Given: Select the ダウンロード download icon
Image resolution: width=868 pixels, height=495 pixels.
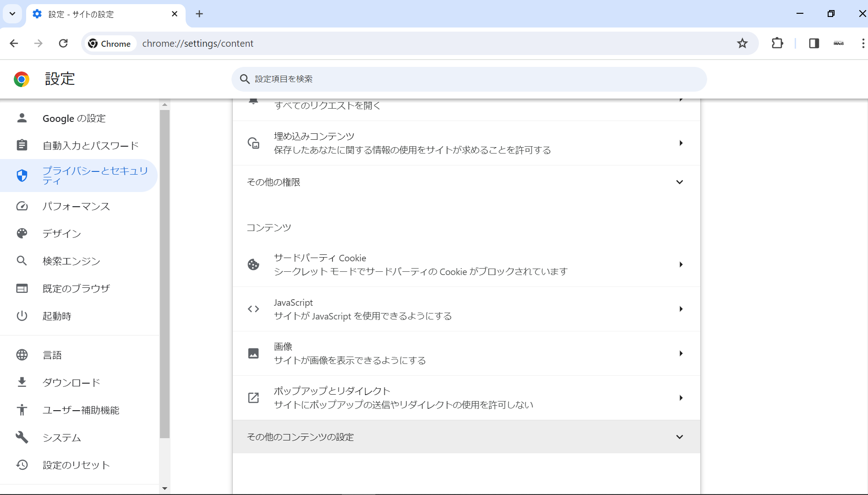Looking at the screenshot, I should click(22, 382).
